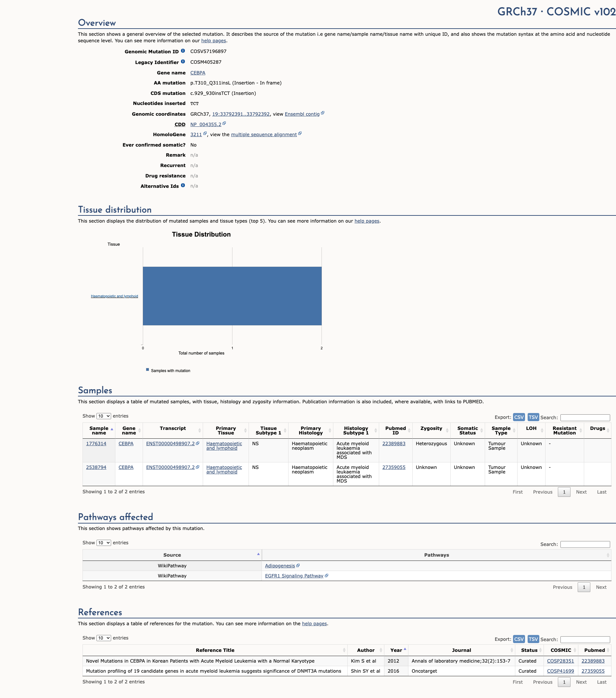Open sample 1776314 link
This screenshot has height=698, width=616.
tap(96, 444)
